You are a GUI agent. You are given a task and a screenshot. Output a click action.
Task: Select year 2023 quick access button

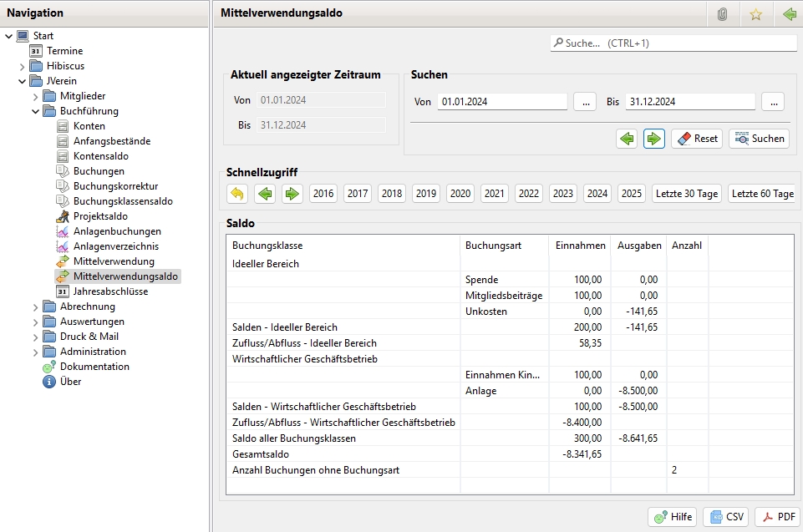click(563, 194)
